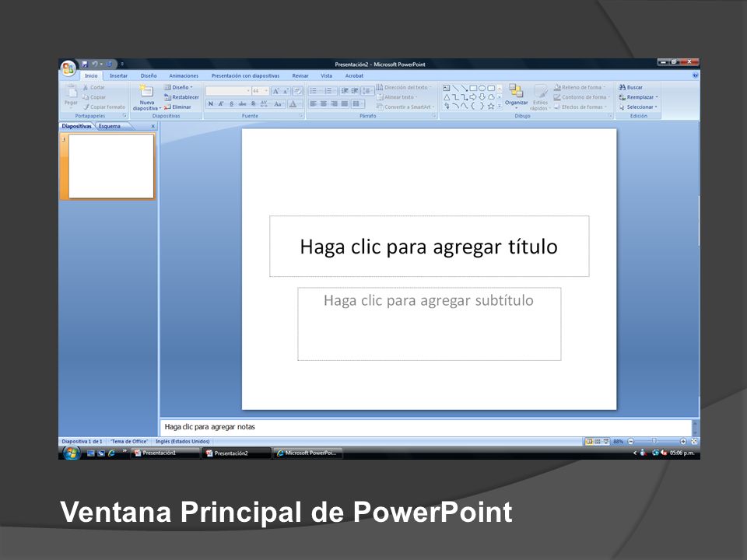Toggle text shadow formatting
This screenshot has width=747, height=560.
[254, 103]
